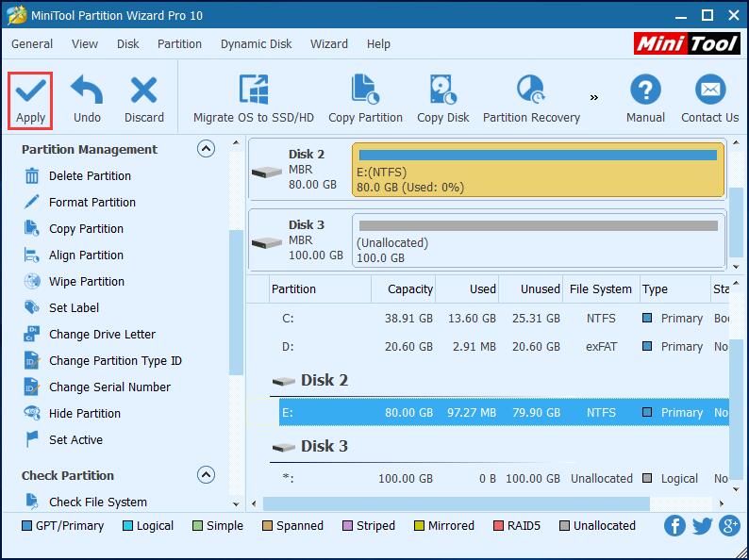The width and height of the screenshot is (749, 560).
Task: Show more toolbar items chevron
Action: pyautogui.click(x=593, y=98)
